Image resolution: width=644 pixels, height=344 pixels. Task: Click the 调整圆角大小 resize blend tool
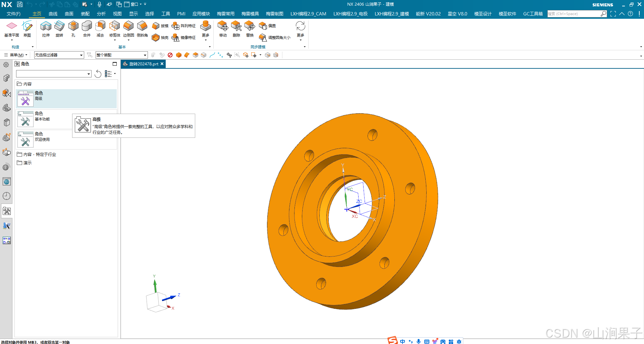pos(275,38)
